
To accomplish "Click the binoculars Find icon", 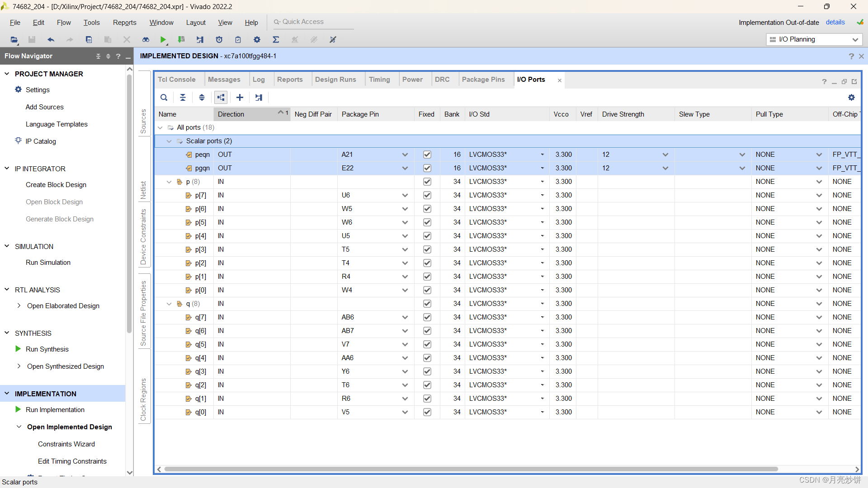I will tap(146, 40).
